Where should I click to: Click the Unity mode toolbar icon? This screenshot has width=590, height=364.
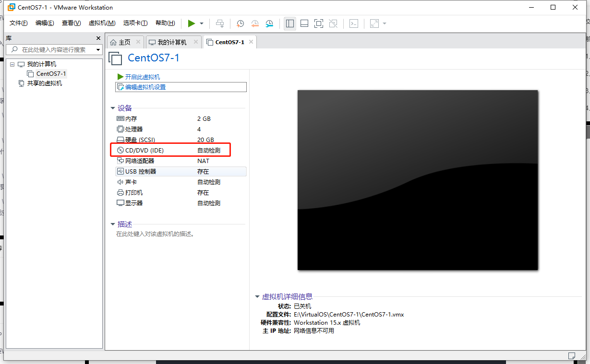(x=334, y=23)
